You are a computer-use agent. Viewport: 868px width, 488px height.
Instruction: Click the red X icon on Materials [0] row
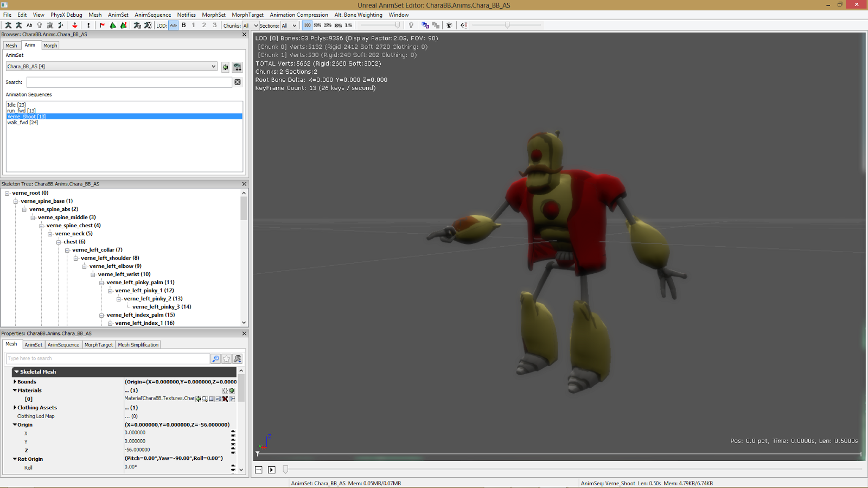coord(225,399)
